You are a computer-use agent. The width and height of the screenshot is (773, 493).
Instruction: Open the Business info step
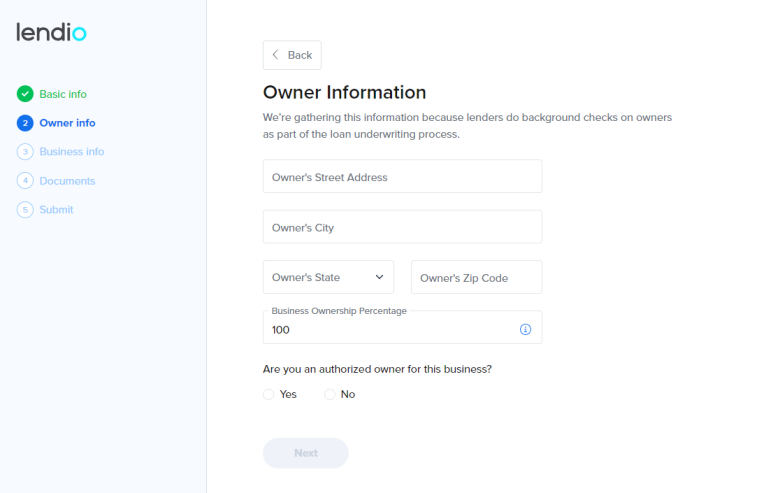[x=72, y=152]
